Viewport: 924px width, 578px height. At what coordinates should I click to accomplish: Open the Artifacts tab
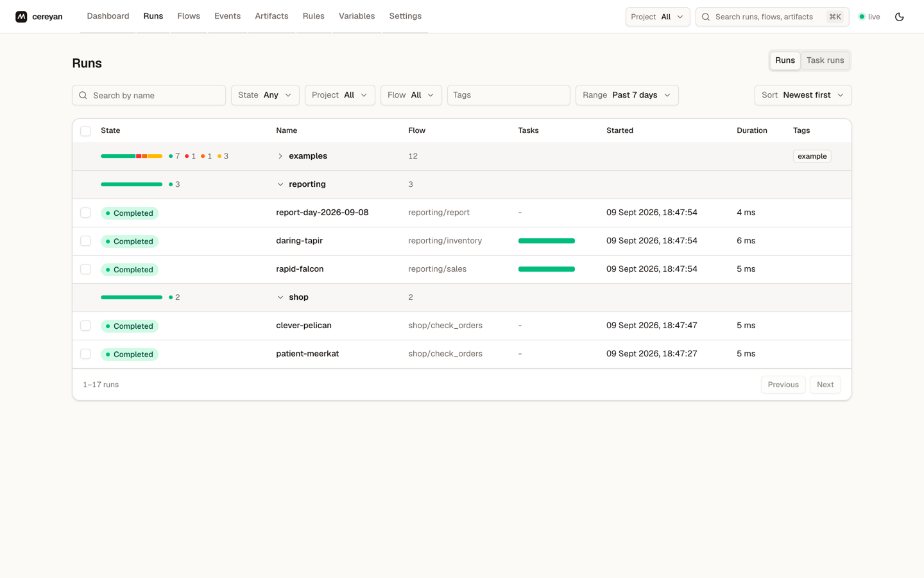pyautogui.click(x=271, y=16)
